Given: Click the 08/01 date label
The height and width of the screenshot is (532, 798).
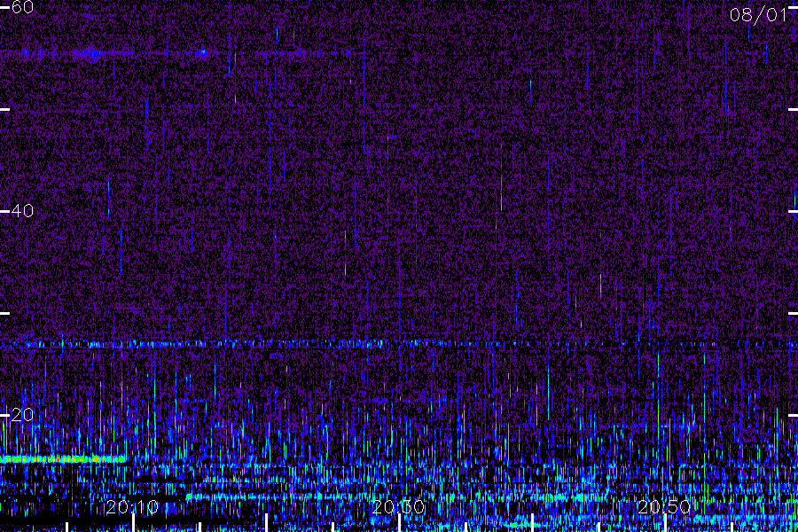Looking at the screenshot, I should [758, 15].
